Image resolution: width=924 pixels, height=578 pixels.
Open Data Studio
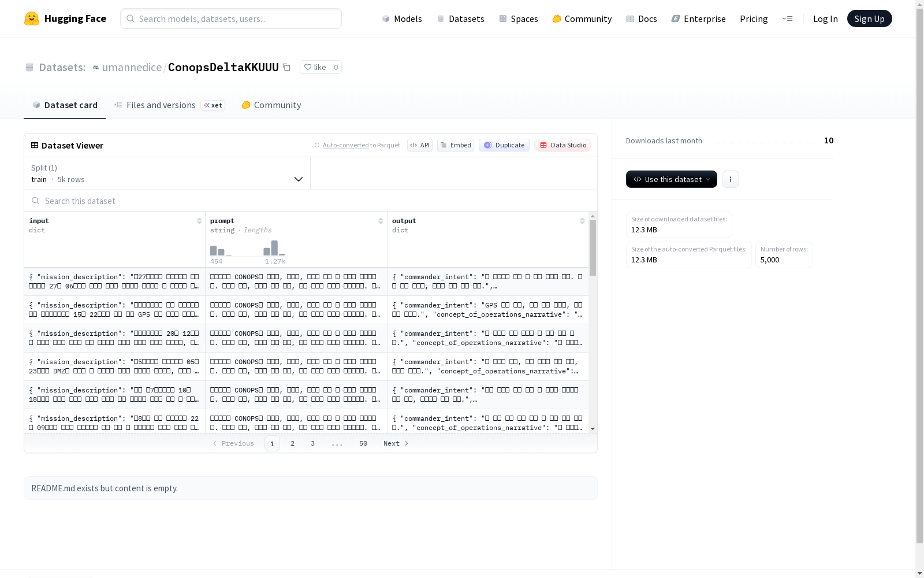coord(562,145)
